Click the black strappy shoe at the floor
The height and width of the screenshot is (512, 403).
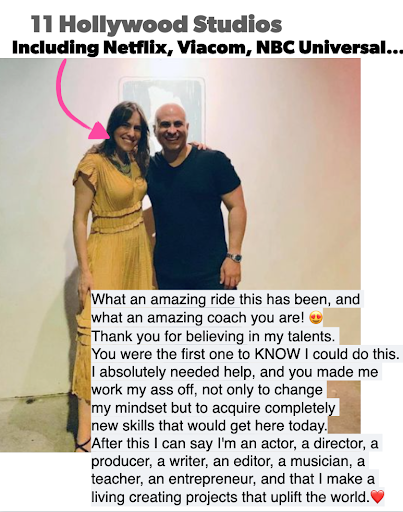click(x=83, y=445)
